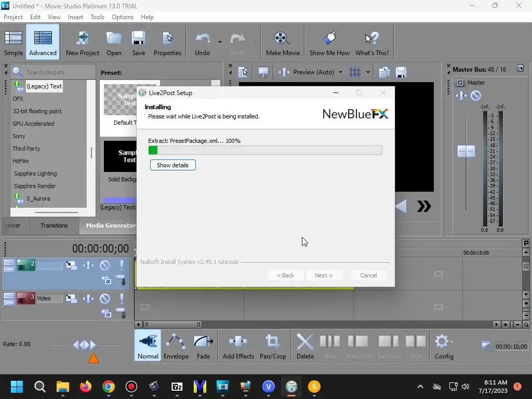Open the Tools menu

click(97, 17)
